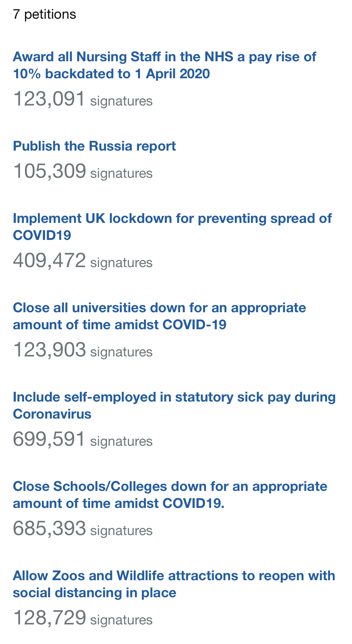Click the 123,903 signature count
Screen dimensions: 352x644
[x=49, y=350]
